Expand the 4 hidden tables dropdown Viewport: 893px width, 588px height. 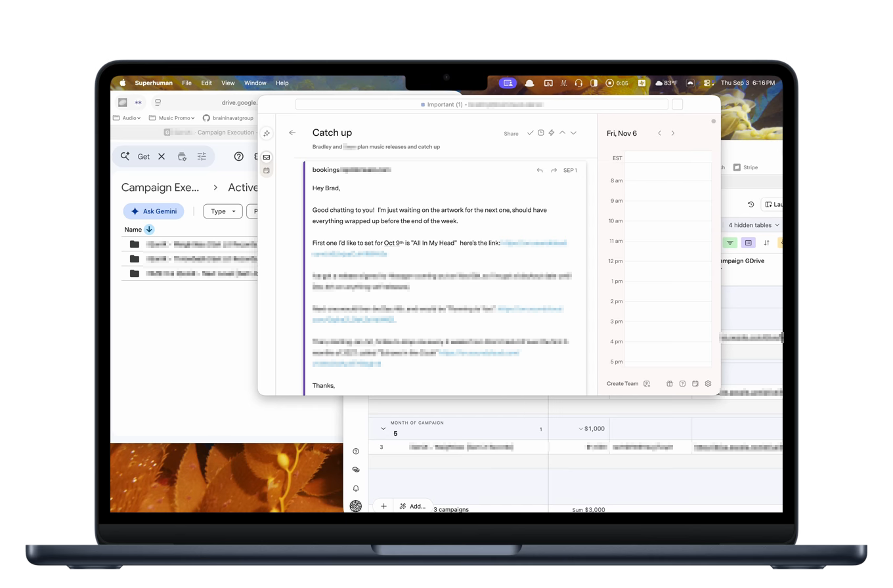pos(754,225)
